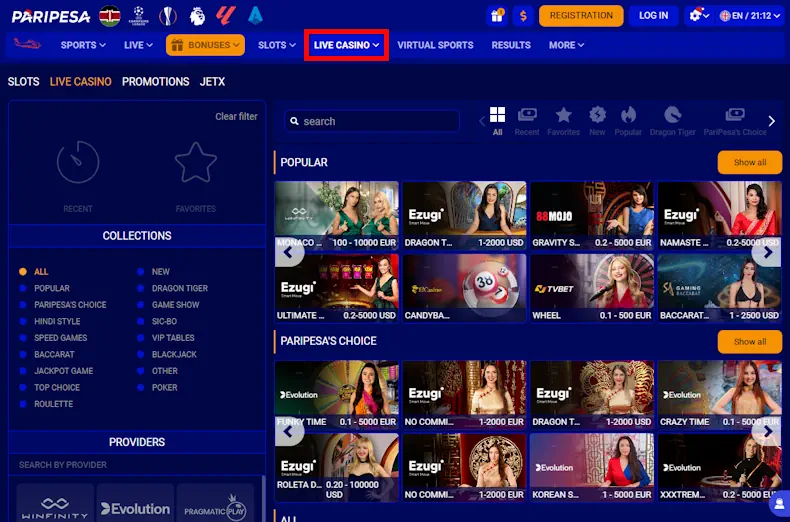Image resolution: width=790 pixels, height=522 pixels.
Task: Expand the SPORTS dropdown menu
Action: coord(83,45)
